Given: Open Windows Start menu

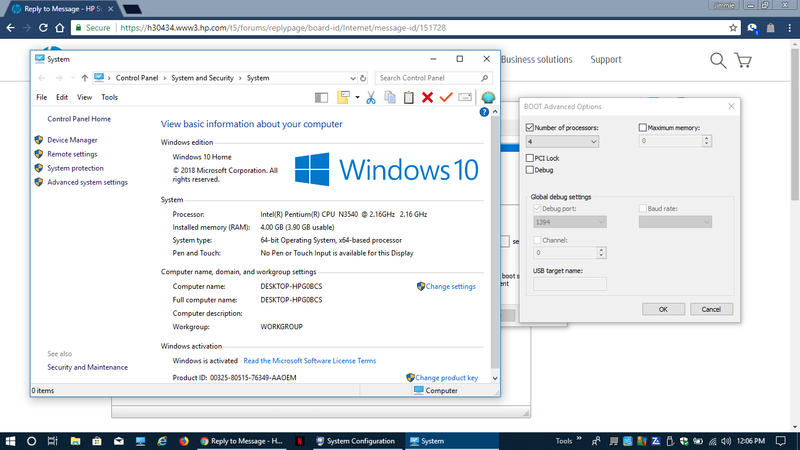Looking at the screenshot, I should 10,441.
